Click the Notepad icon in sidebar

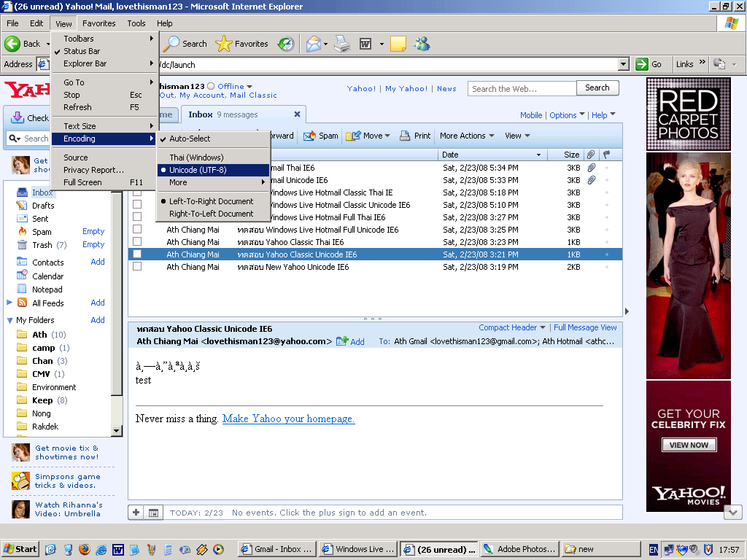tap(22, 289)
